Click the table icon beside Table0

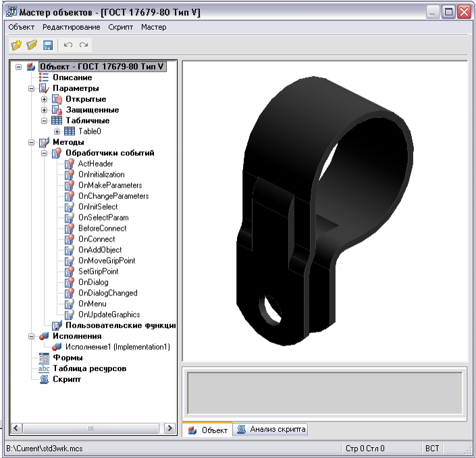pos(70,132)
